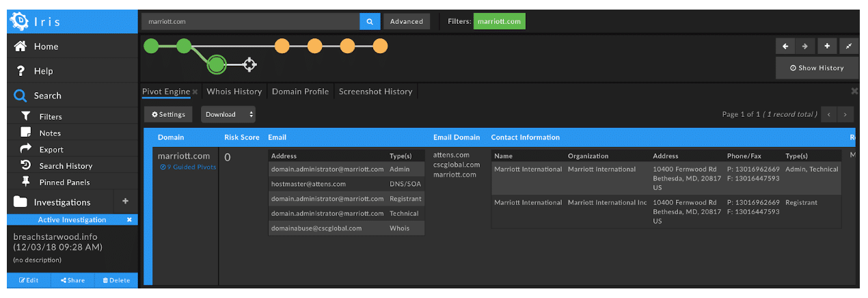Add a new investigation with plus icon
Image resolution: width=868 pixels, height=298 pixels.
coord(125,202)
